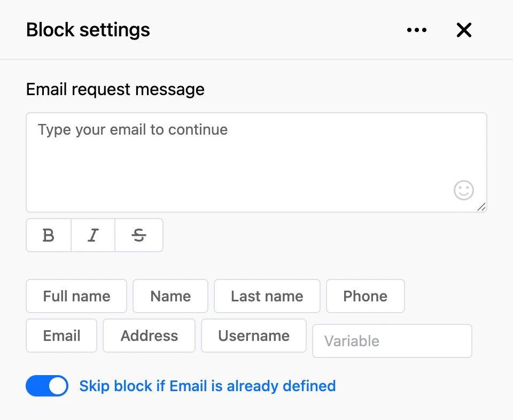Click the 'Email request message' label
The height and width of the screenshot is (420, 513).
[115, 89]
